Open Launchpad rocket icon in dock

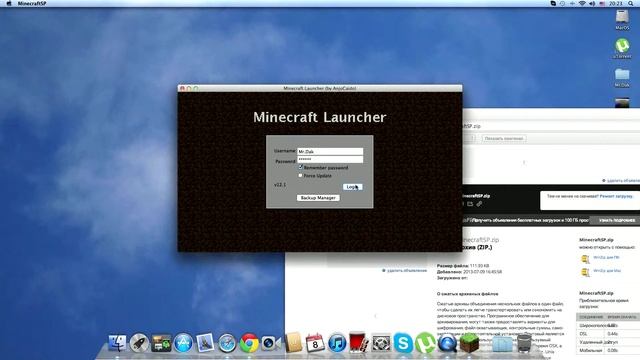coord(139,343)
